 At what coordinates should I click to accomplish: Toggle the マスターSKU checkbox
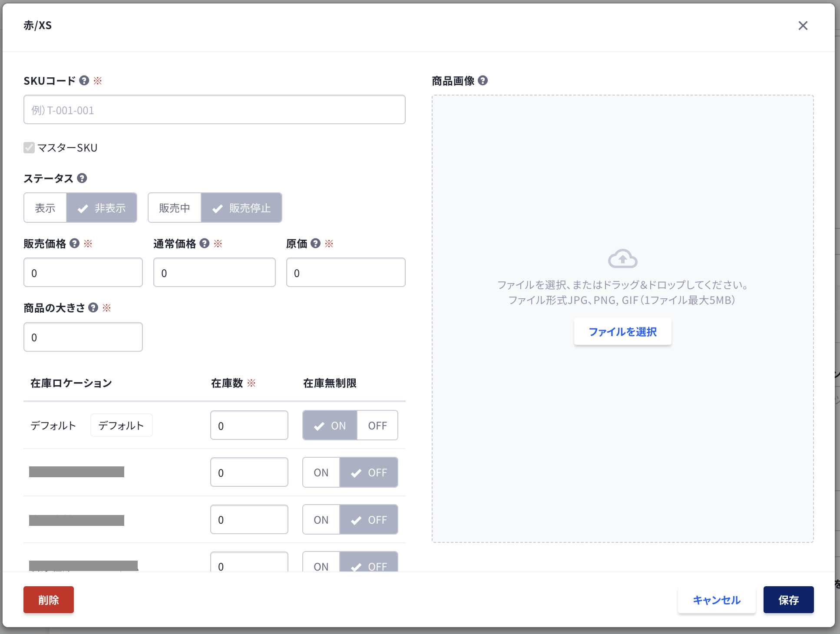pos(29,148)
